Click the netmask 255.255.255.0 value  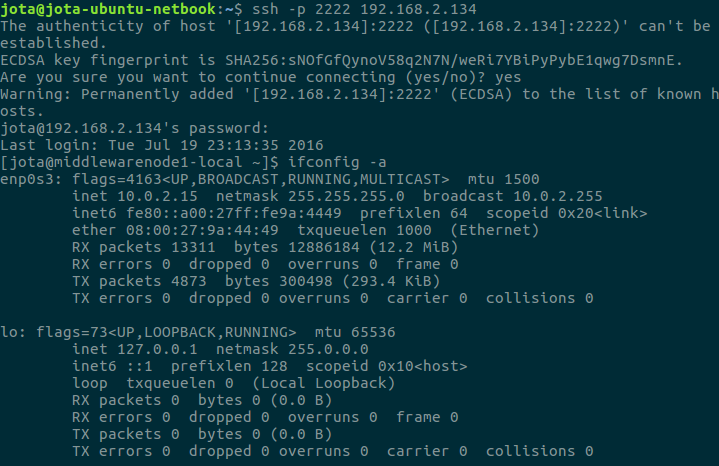click(346, 196)
